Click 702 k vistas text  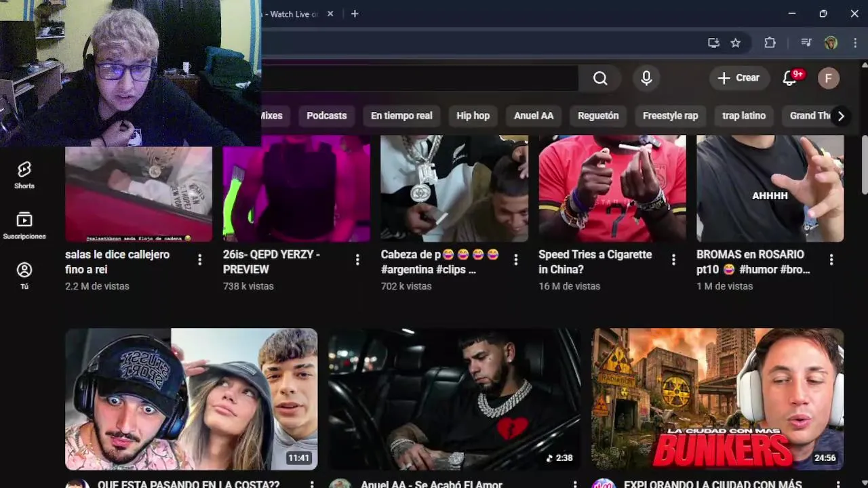(x=406, y=286)
